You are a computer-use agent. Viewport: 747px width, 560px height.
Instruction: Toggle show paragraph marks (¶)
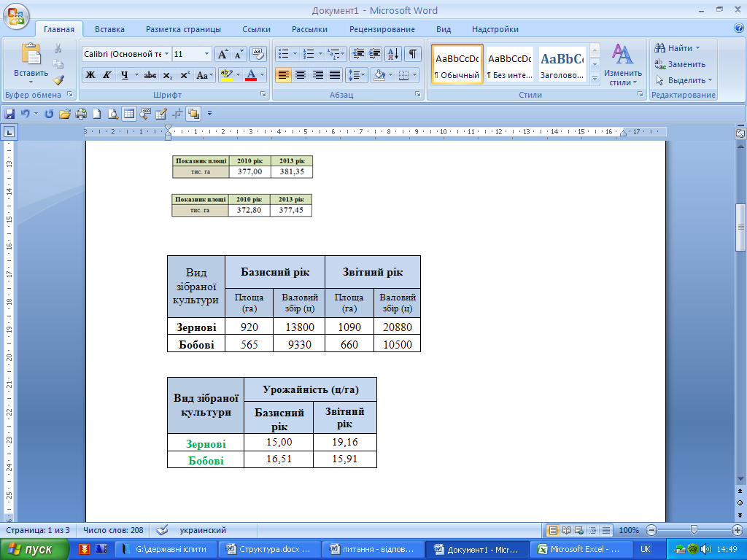(x=413, y=54)
